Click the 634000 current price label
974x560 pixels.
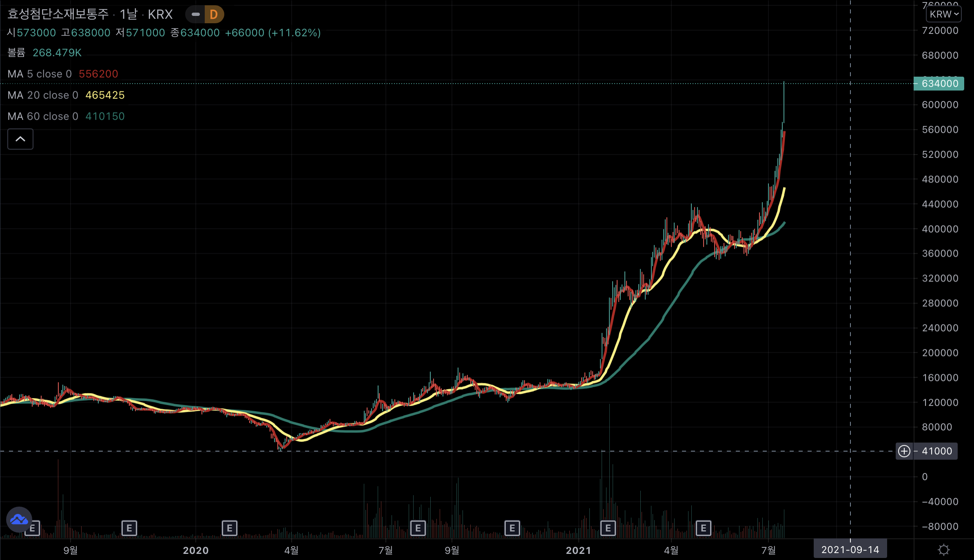pyautogui.click(x=939, y=84)
